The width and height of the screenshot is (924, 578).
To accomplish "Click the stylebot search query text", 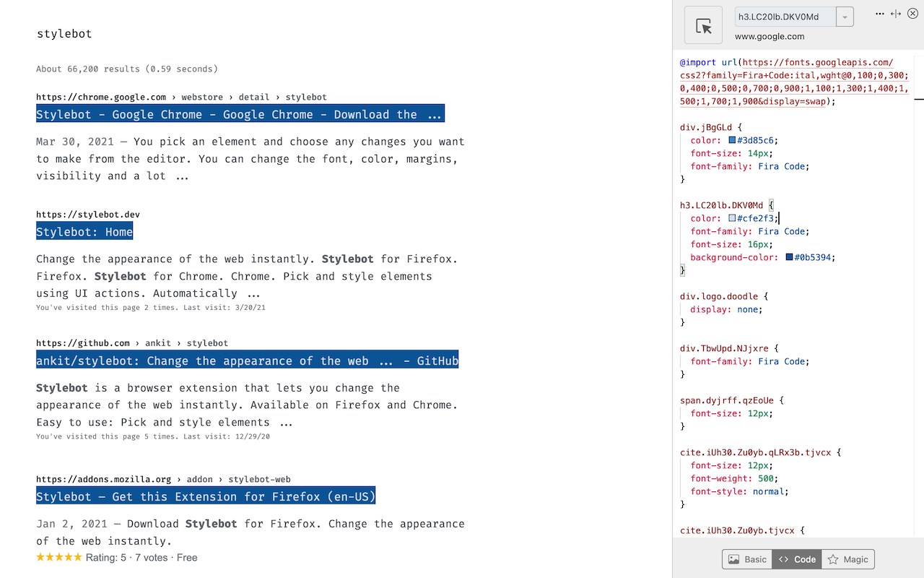I will pyautogui.click(x=64, y=34).
